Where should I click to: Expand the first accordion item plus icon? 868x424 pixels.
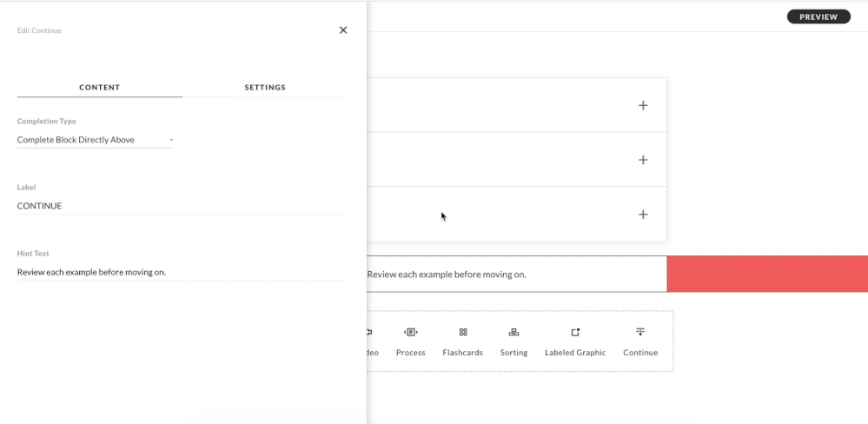(643, 105)
